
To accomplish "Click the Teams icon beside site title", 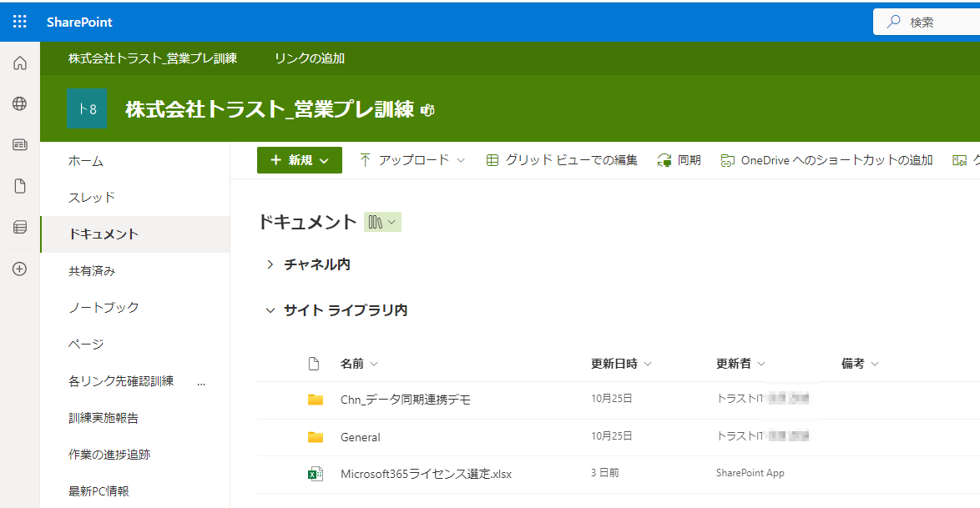I will click(428, 110).
